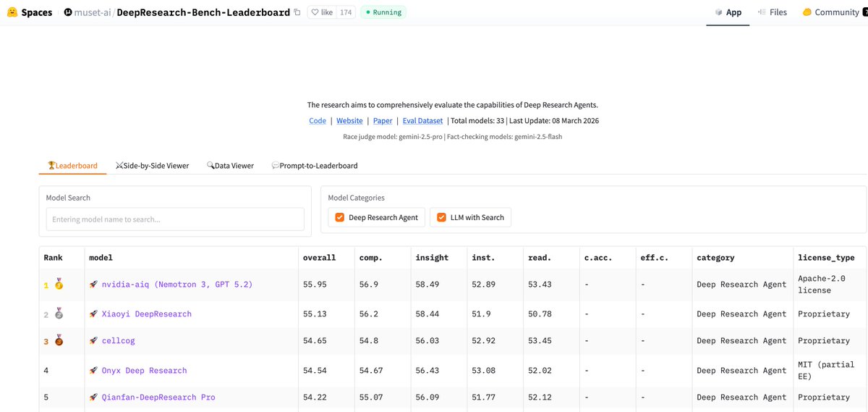Click the rocket icon beside nvidia-aiq
868x412 pixels.
point(93,285)
